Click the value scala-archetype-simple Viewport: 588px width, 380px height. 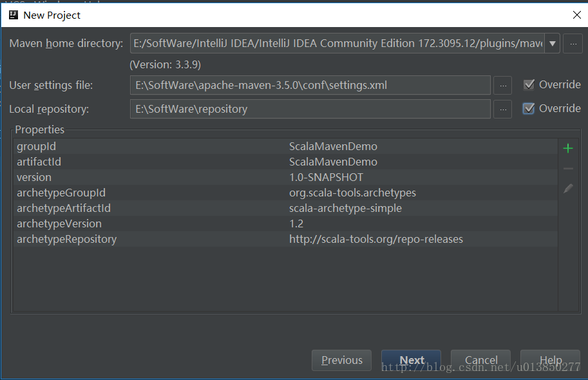click(345, 208)
